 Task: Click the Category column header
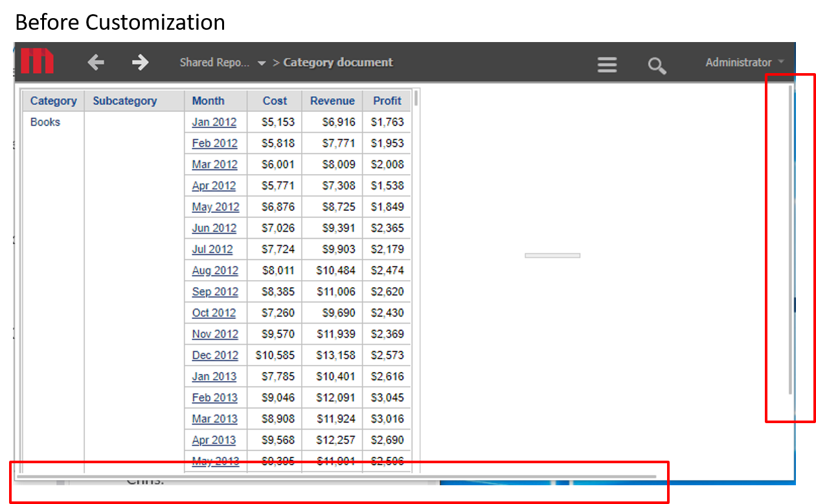(x=53, y=100)
